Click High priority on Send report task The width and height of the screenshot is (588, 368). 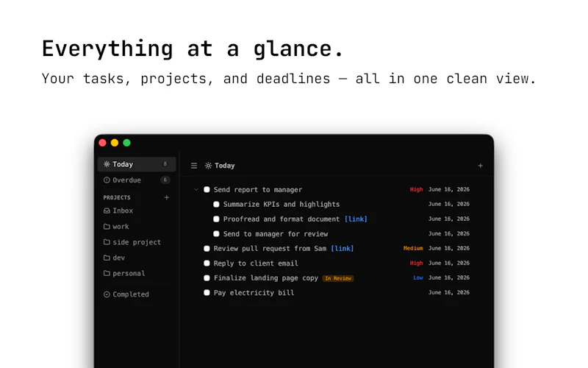(x=416, y=189)
